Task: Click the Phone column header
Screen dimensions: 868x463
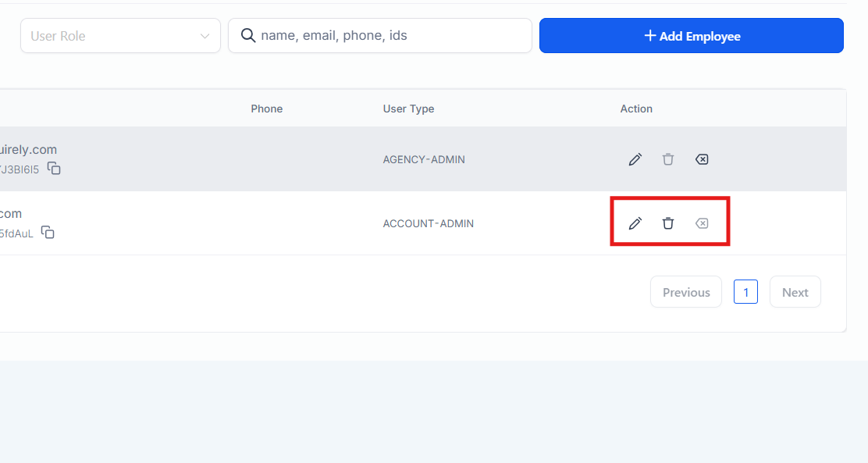Action: 266,109
